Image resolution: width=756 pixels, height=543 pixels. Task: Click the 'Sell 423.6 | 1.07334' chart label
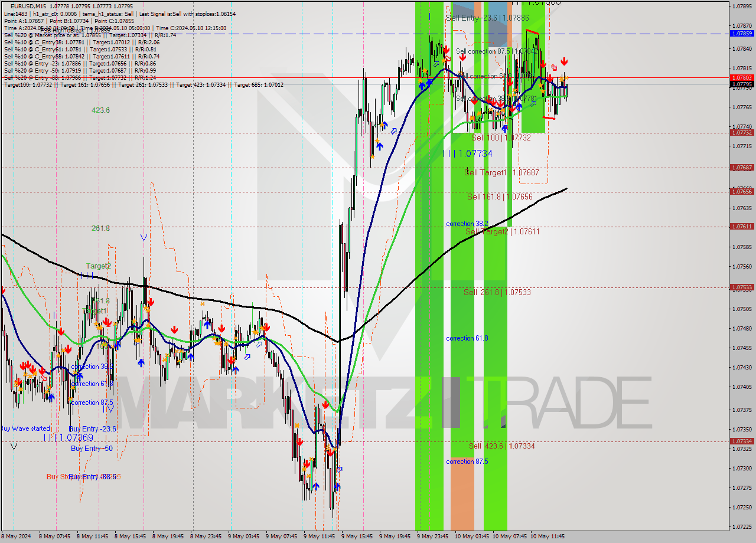[502, 446]
